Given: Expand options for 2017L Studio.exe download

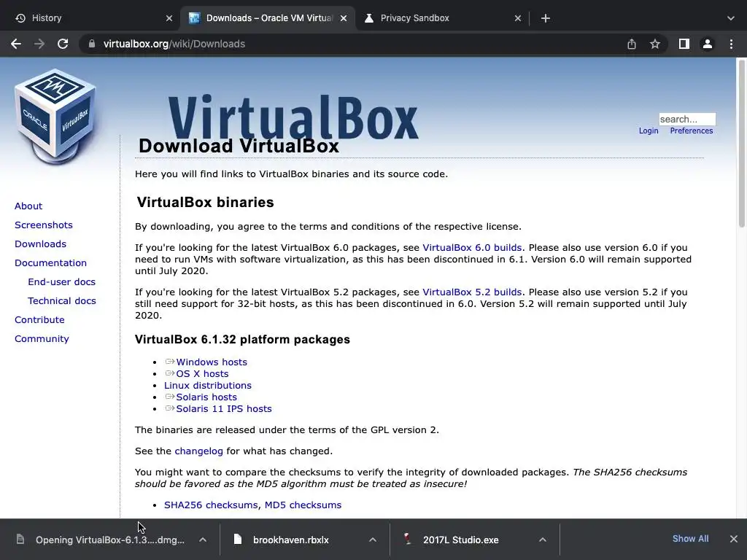Looking at the screenshot, I should pyautogui.click(x=542, y=540).
